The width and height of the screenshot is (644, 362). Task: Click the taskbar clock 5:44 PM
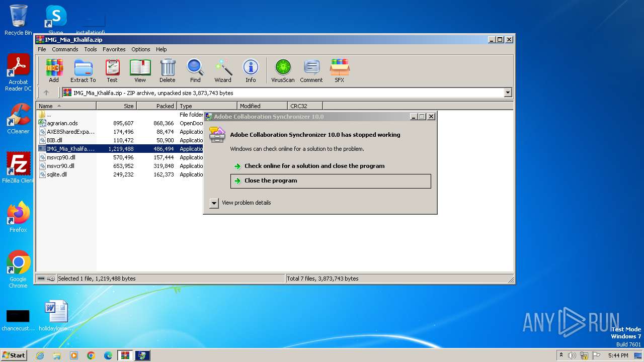point(618,355)
